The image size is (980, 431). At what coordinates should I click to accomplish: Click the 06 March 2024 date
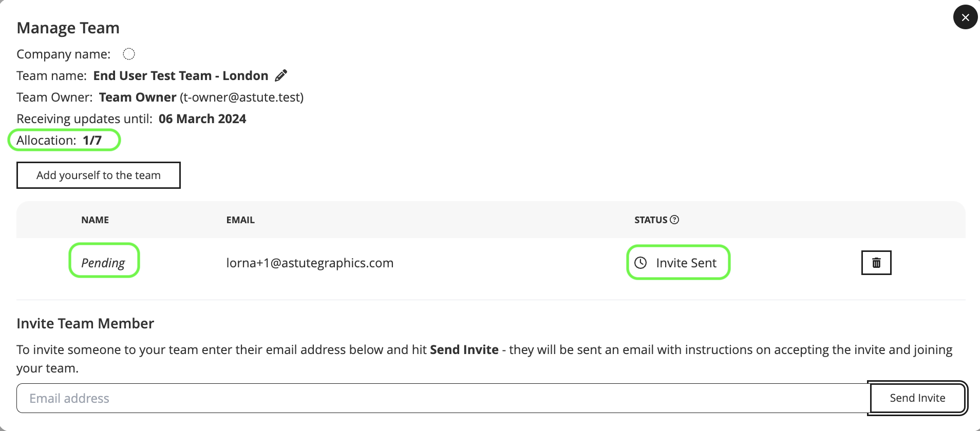click(x=202, y=119)
